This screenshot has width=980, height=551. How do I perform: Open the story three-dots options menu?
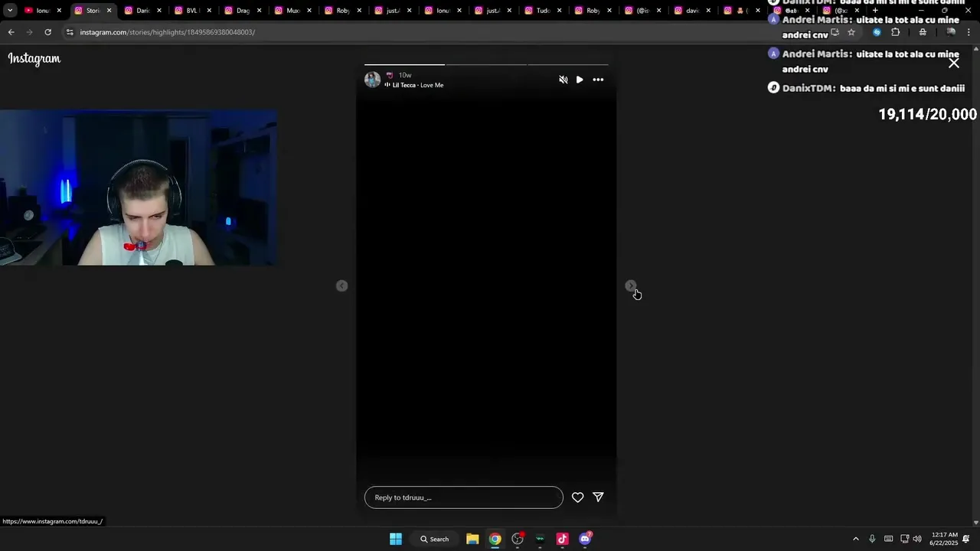coord(598,80)
